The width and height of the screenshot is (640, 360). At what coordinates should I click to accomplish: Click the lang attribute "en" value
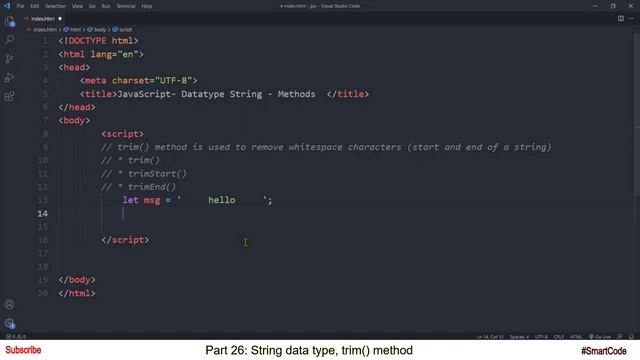[127, 54]
